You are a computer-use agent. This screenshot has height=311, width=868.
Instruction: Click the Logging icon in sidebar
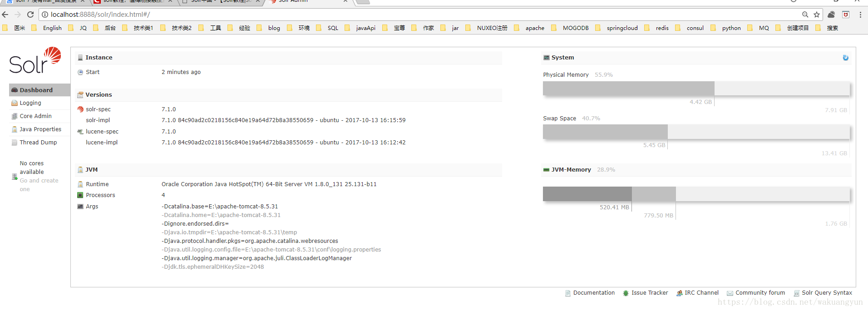[15, 103]
